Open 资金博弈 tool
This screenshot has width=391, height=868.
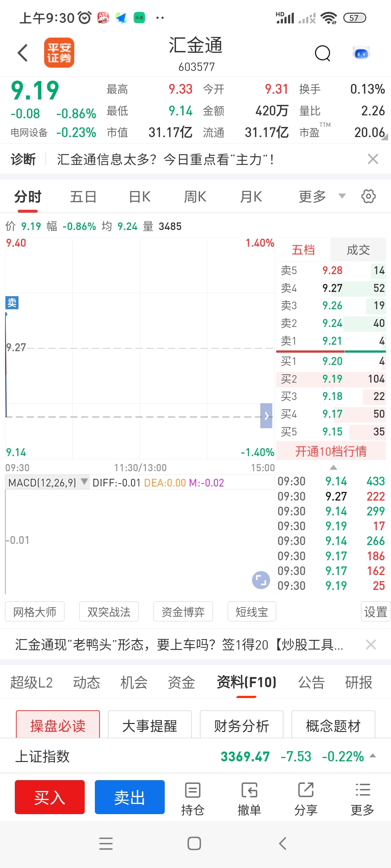click(x=183, y=612)
